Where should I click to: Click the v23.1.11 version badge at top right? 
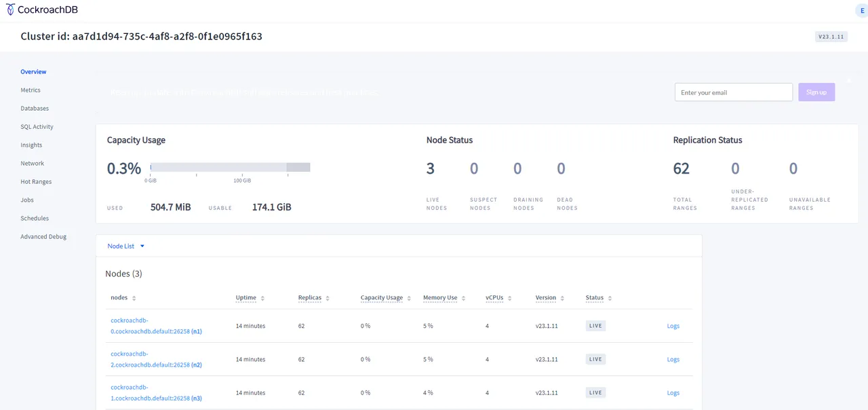(x=831, y=37)
